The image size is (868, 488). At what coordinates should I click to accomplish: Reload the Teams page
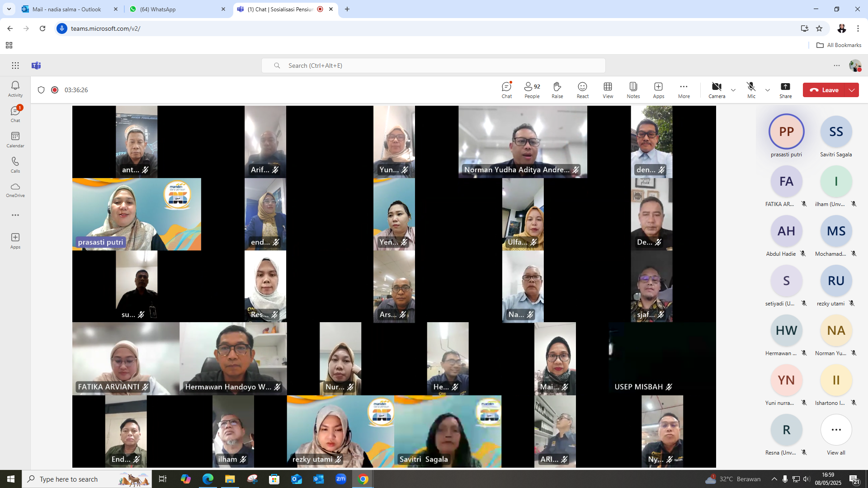(x=42, y=28)
